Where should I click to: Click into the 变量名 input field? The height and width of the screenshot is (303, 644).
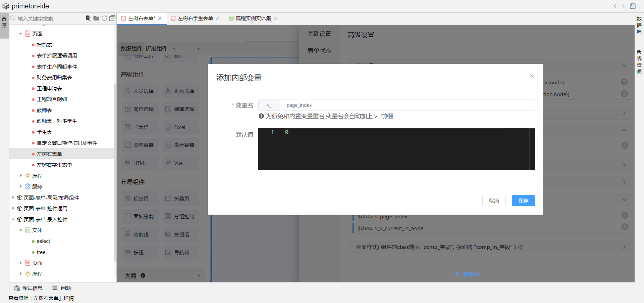point(407,105)
